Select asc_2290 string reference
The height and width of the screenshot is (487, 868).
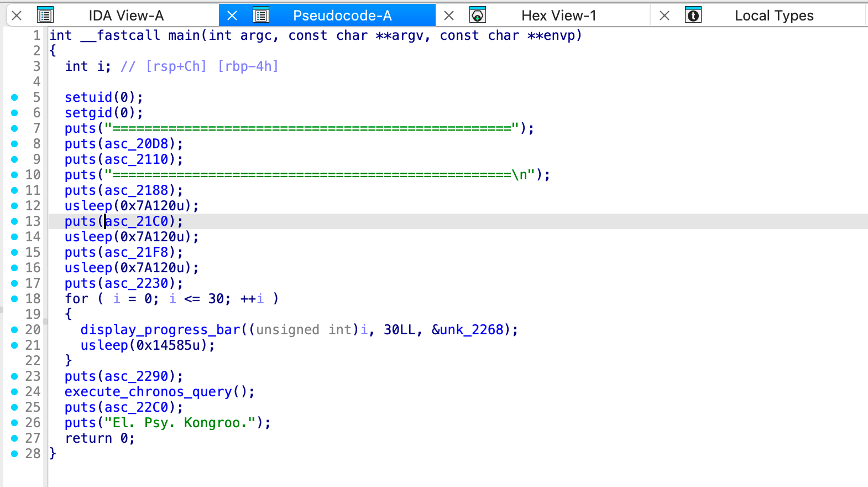(x=136, y=376)
